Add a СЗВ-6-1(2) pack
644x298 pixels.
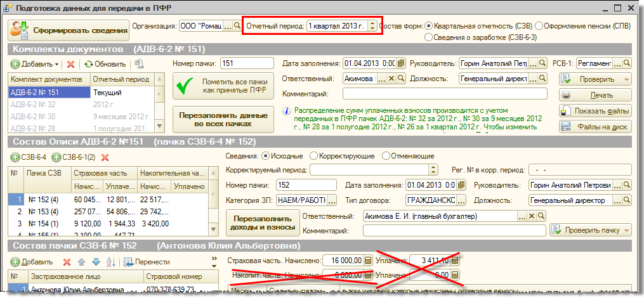(x=74, y=157)
